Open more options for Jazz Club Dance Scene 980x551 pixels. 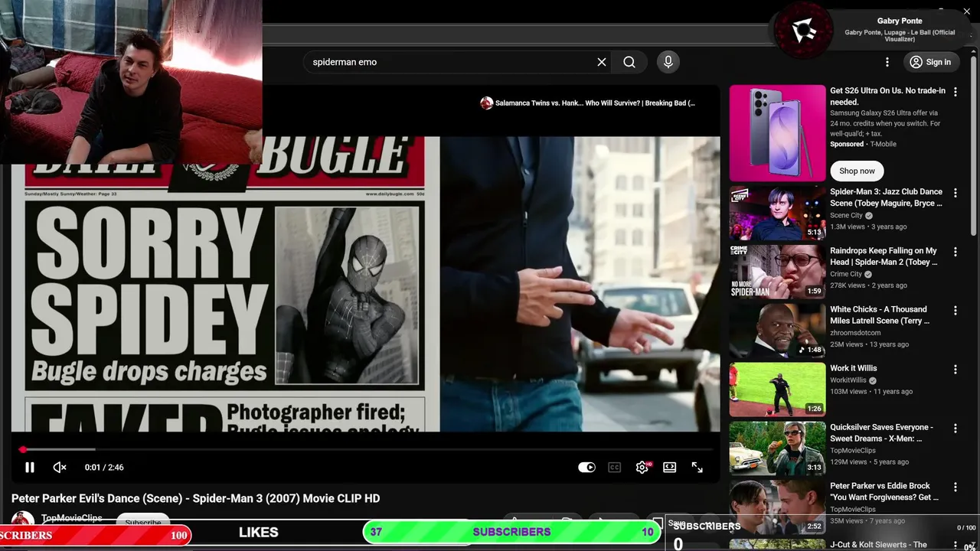[x=955, y=193]
